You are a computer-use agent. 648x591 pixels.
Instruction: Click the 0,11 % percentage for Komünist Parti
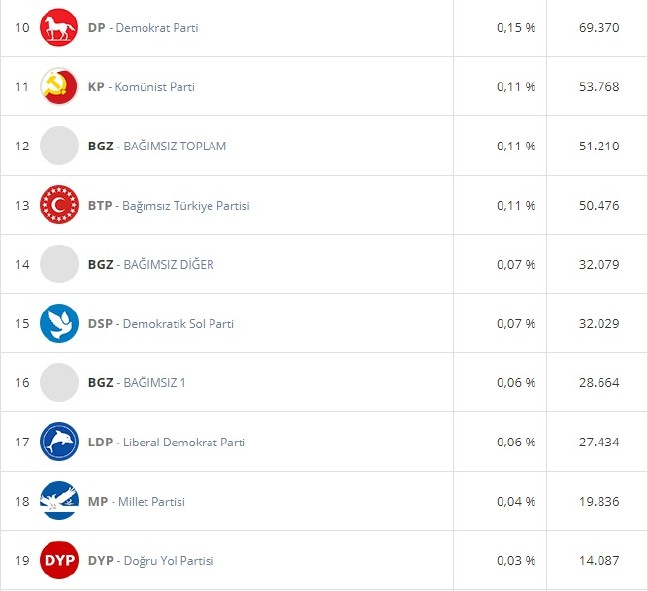coord(515,87)
